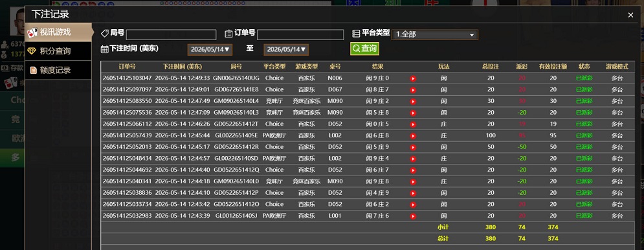The width and height of the screenshot is (644, 250).
Task: Play video replay for order 260514125052013
Action: [413, 148]
